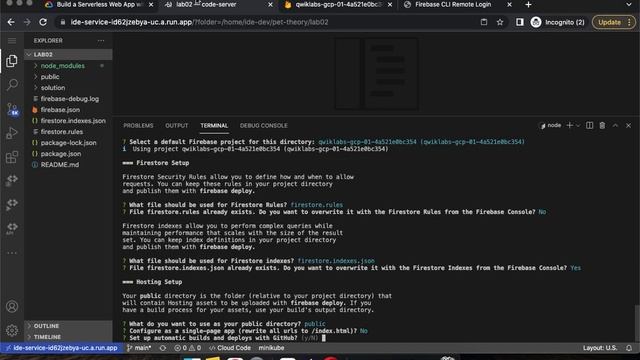Screen dimensions: 640x360
Task: Open the browser side panel icon
Action: [519, 22]
